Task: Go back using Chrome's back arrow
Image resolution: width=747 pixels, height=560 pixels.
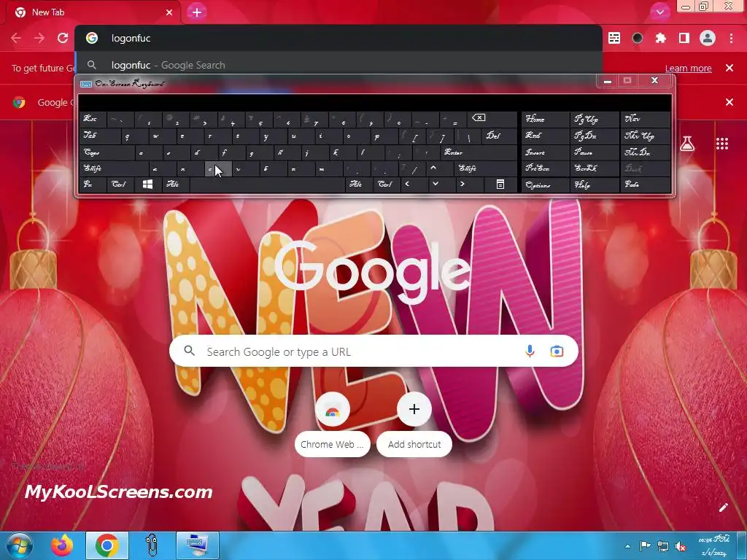Action: (x=16, y=38)
